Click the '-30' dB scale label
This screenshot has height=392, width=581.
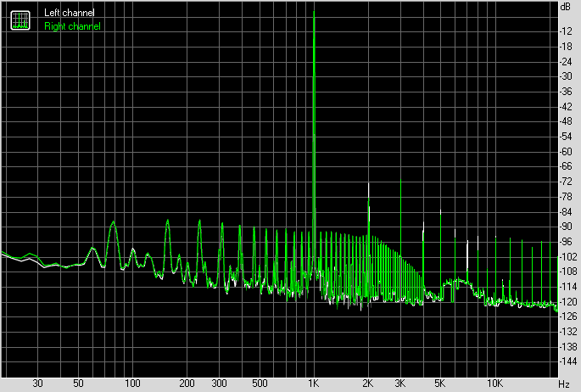[x=566, y=76]
